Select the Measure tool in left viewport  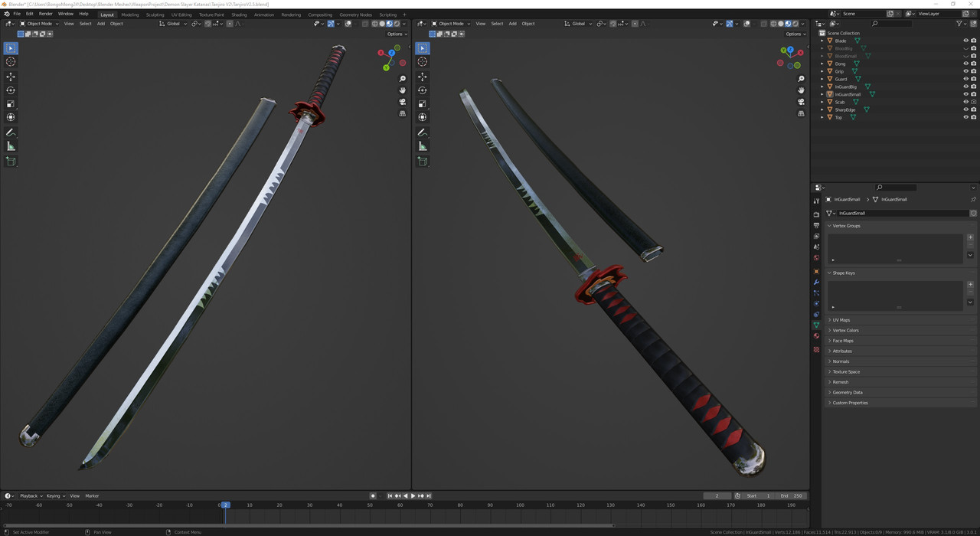[11, 146]
